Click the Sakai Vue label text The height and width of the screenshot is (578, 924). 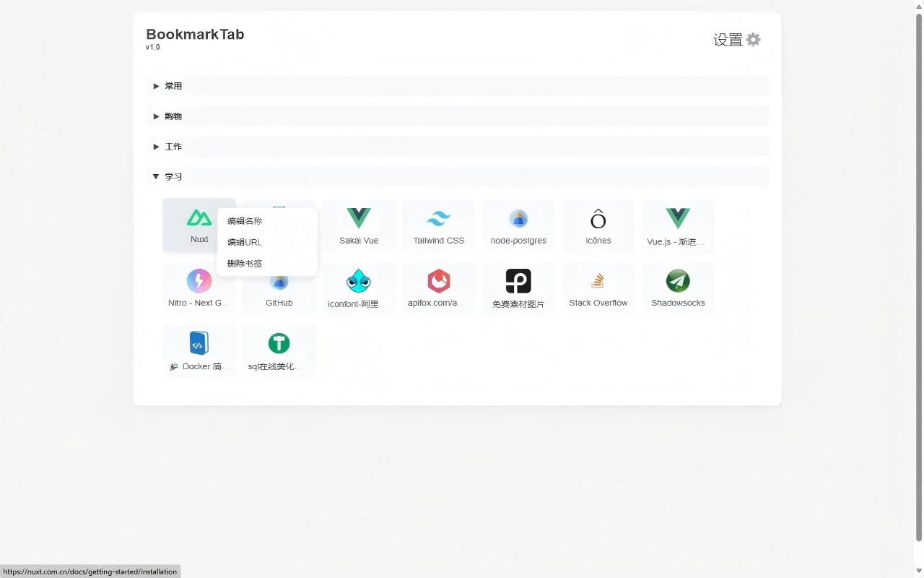tap(359, 241)
